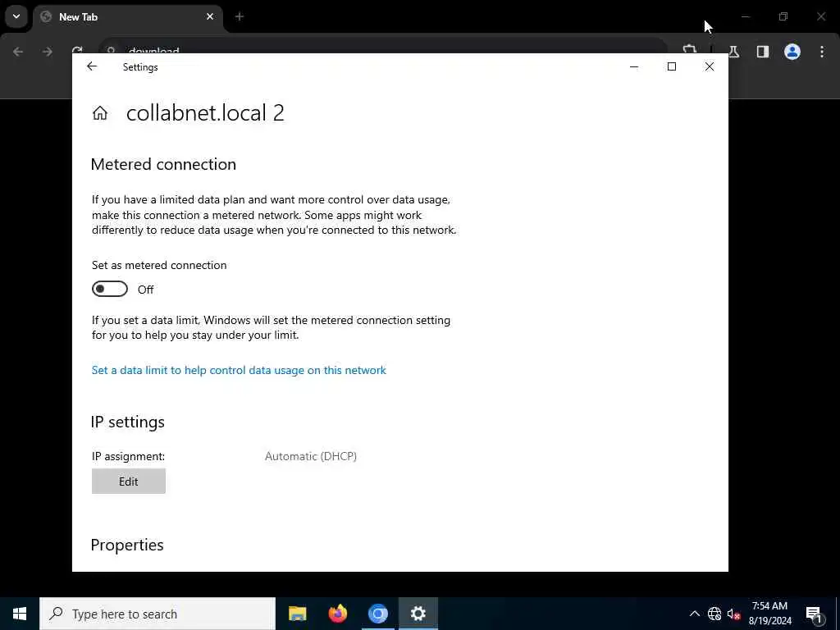Open the Chrome three-dot menu
The width and height of the screenshot is (840, 630).
coord(822,52)
